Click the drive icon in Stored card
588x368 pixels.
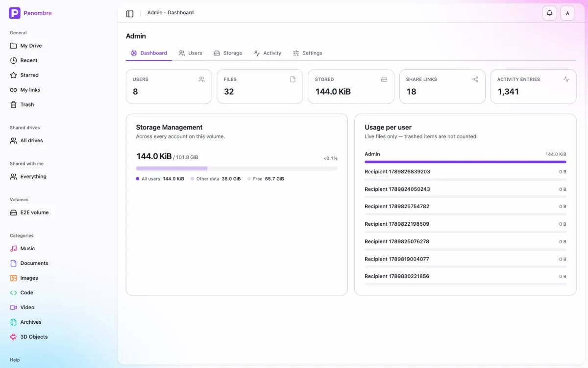pyautogui.click(x=384, y=79)
